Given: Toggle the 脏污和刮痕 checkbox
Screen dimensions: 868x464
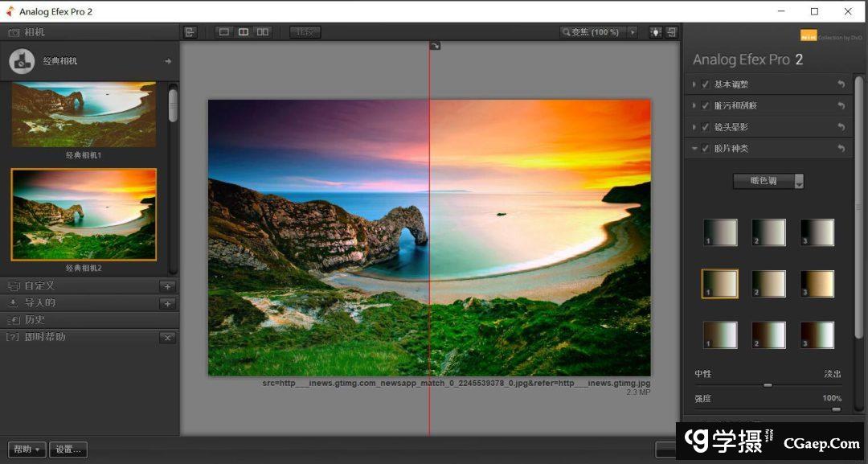Looking at the screenshot, I should pos(706,106).
